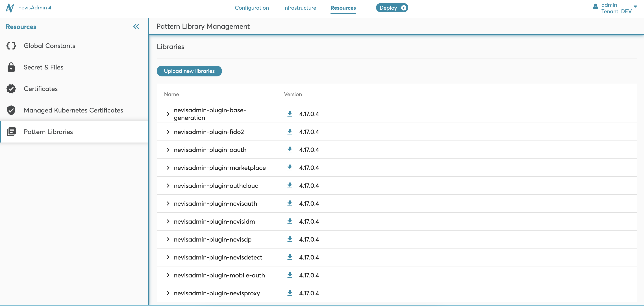Click the Upload new libraries button
The image size is (644, 307).
click(189, 71)
